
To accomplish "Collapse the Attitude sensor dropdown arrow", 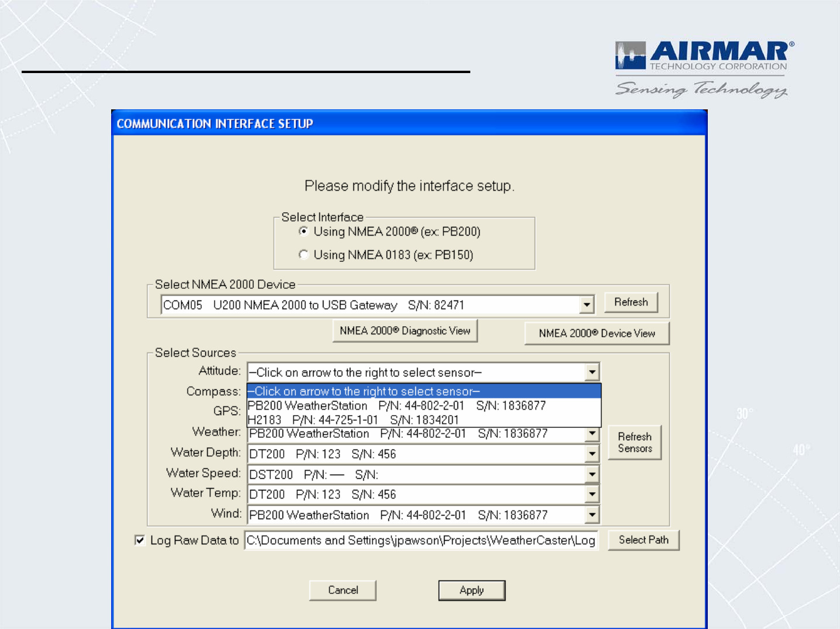I will 592,372.
